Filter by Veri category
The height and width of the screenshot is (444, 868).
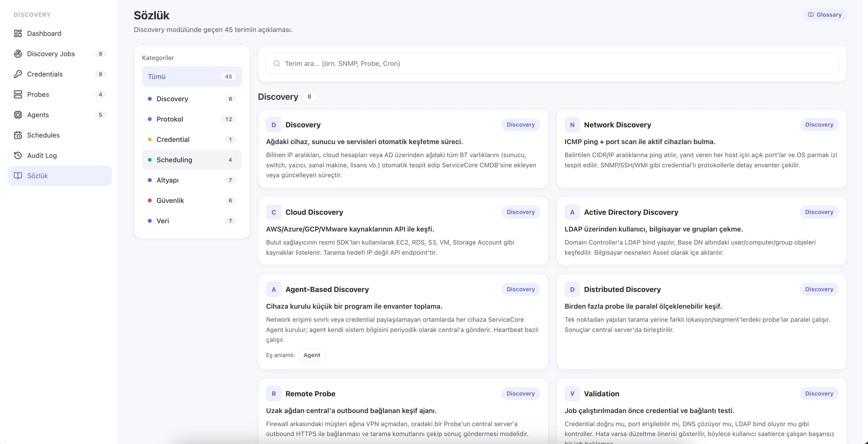[192, 221]
